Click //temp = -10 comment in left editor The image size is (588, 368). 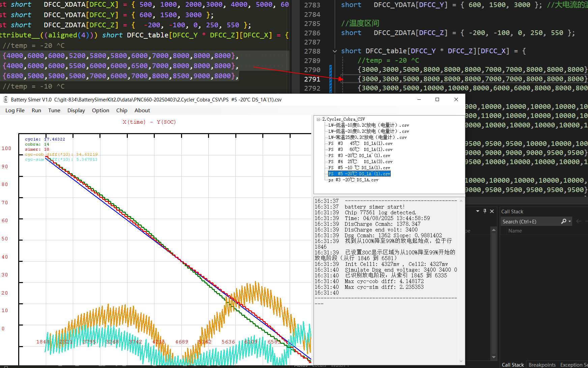pyautogui.click(x=33, y=87)
